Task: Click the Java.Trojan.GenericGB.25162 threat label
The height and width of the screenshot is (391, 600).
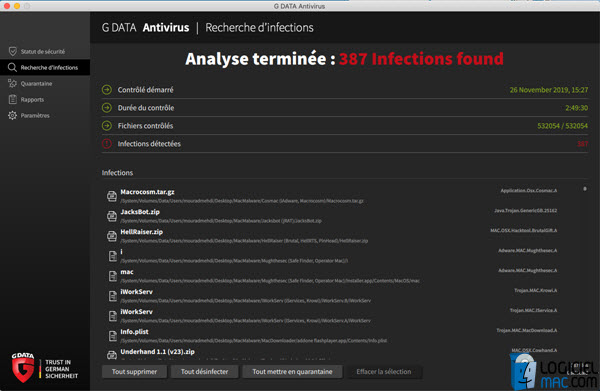Action: [525, 210]
